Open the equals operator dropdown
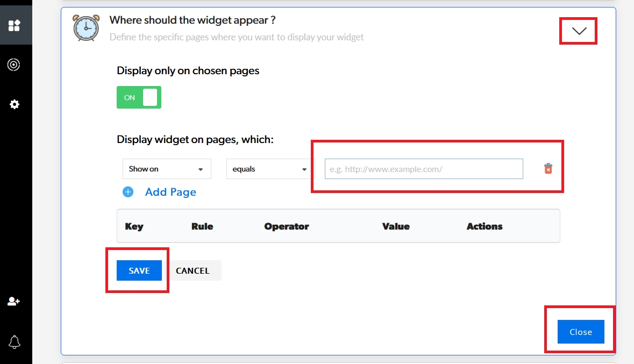This screenshot has width=634, height=364. coord(270,169)
